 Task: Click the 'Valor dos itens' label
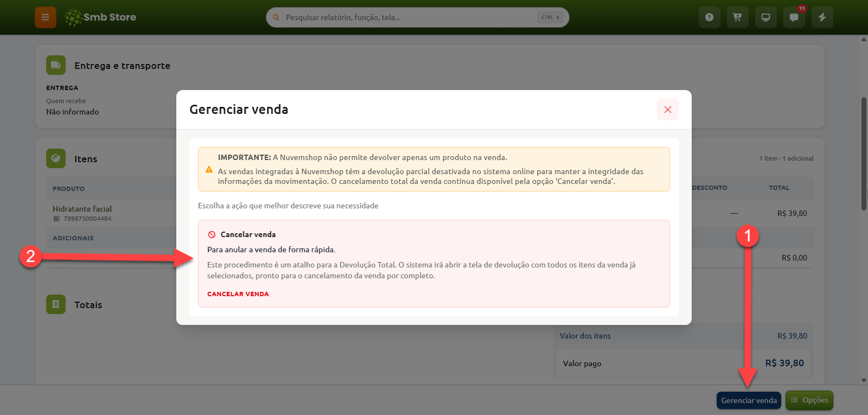point(585,336)
